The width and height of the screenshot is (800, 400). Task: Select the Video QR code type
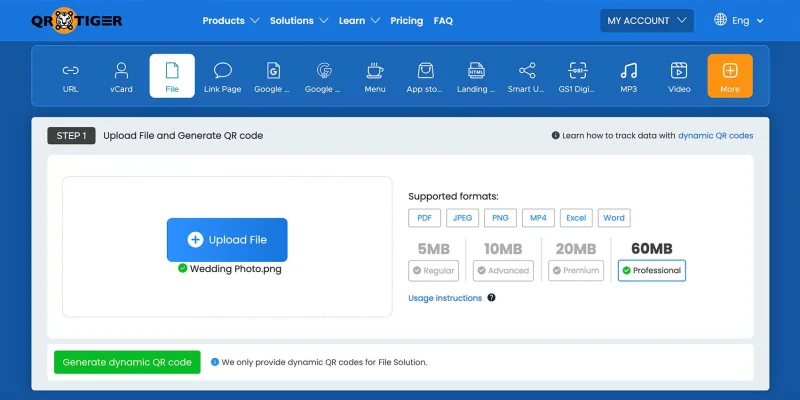[x=679, y=76]
